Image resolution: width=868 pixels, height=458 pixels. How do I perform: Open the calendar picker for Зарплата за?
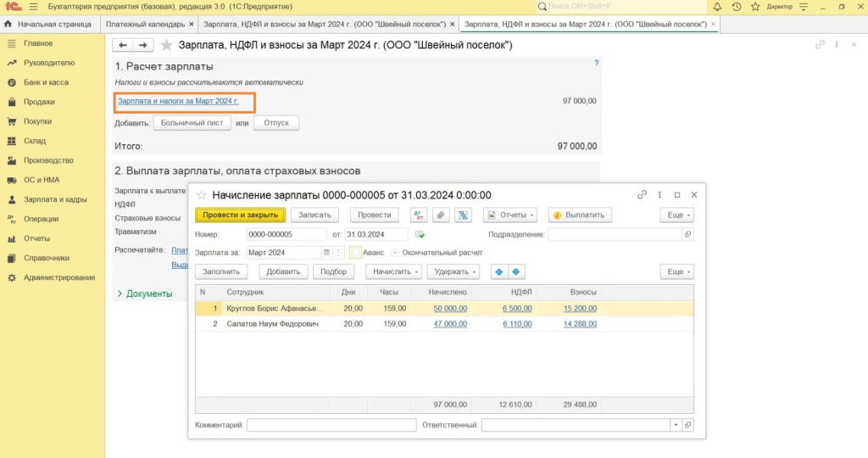(x=326, y=253)
